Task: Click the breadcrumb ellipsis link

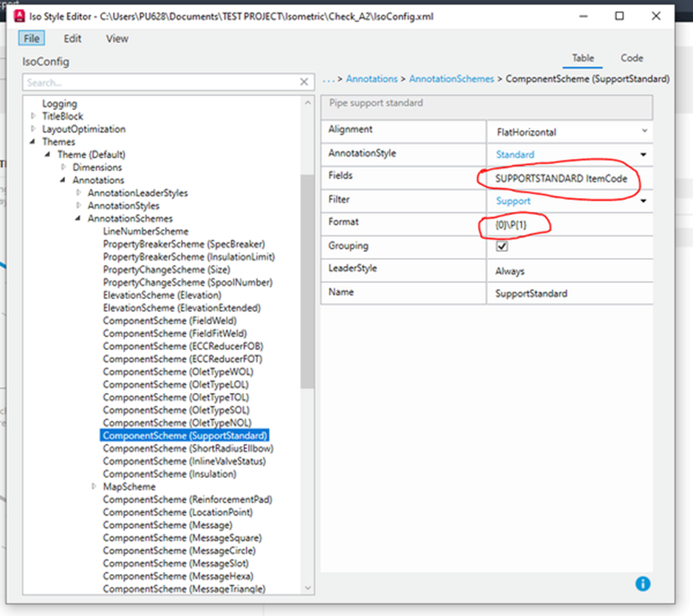Action: coord(328,80)
